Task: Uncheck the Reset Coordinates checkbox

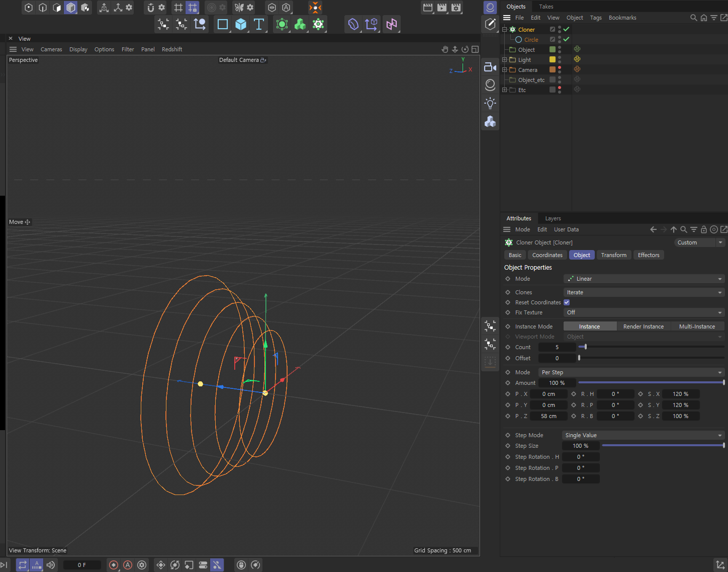Action: coord(567,302)
